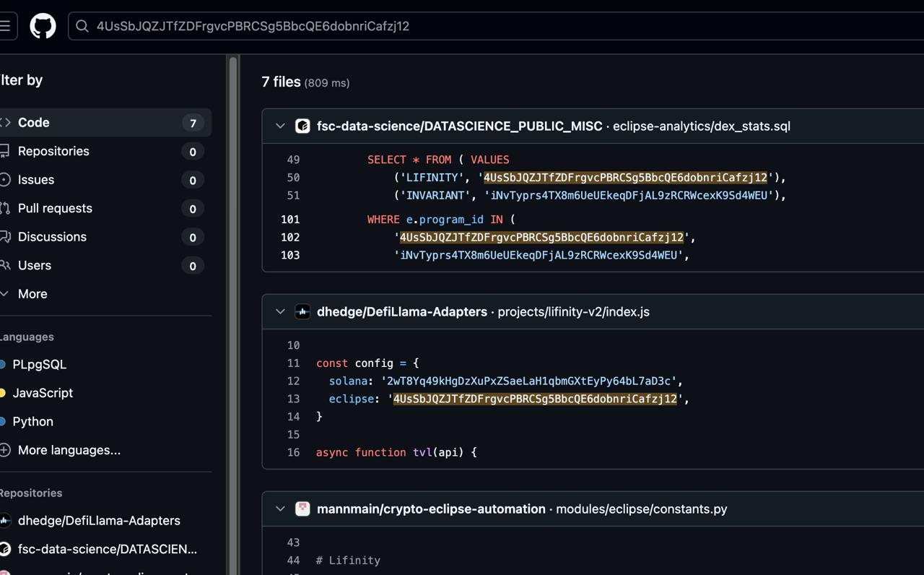Go to line 50 in dex_stats.sql
This screenshot has height=575, width=924.
(293, 178)
